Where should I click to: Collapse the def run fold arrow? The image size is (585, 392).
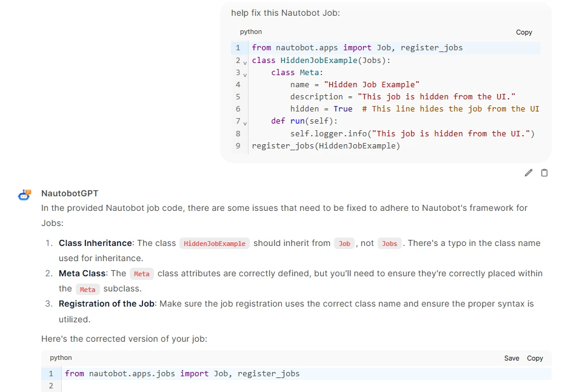tap(245, 124)
